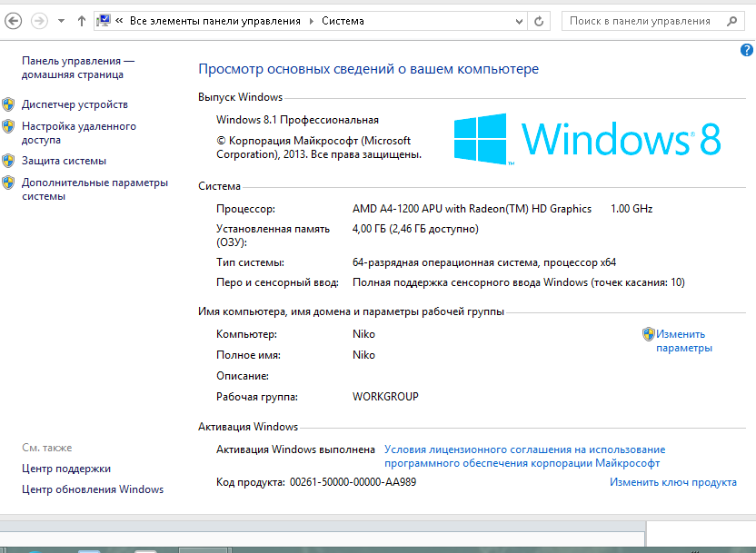Click the touch input support value text
The width and height of the screenshot is (756, 553).
click(x=519, y=282)
